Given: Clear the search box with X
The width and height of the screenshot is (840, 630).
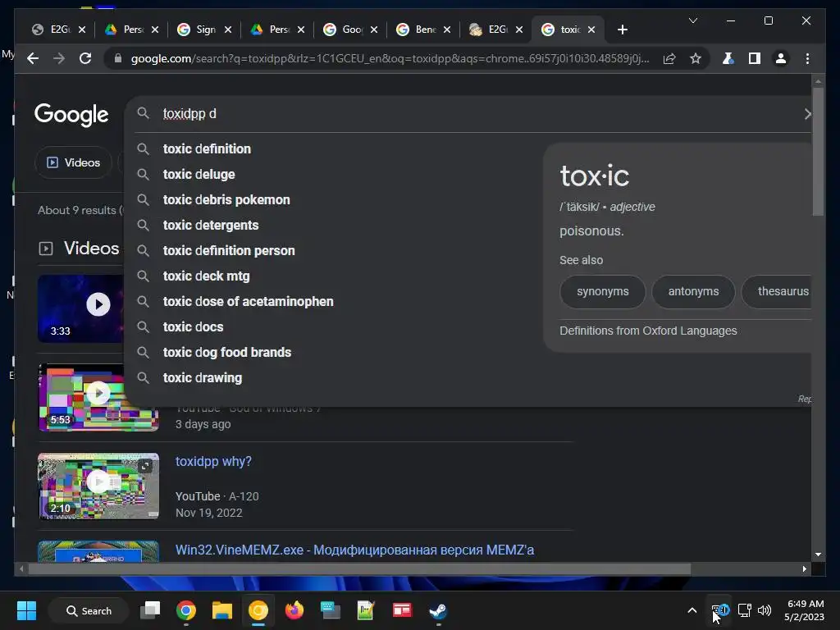Looking at the screenshot, I should [807, 113].
